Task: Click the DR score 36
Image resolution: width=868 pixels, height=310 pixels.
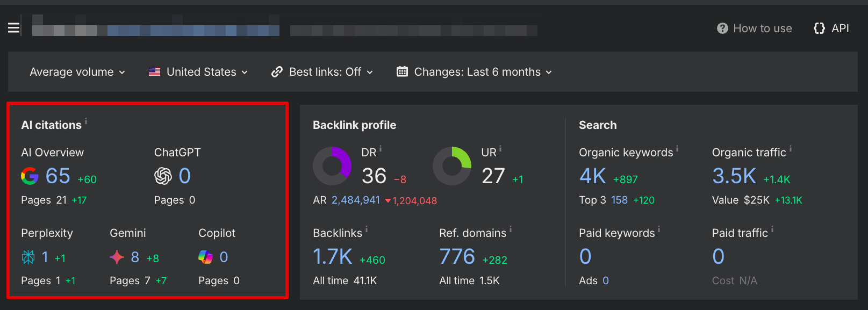Action: tap(374, 176)
